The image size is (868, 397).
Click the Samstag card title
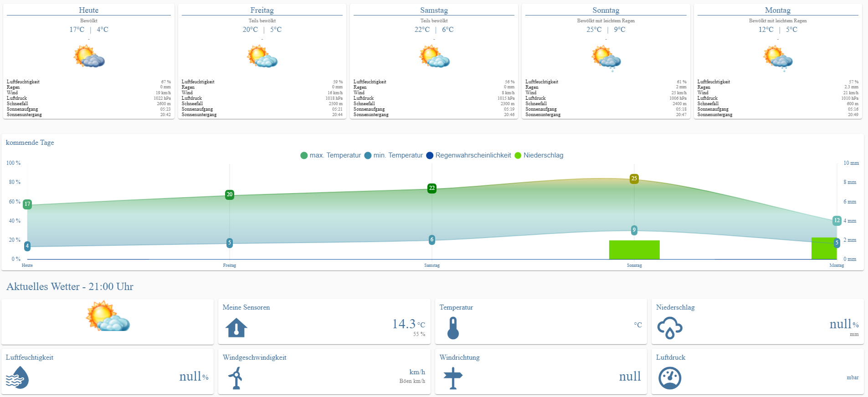(434, 10)
